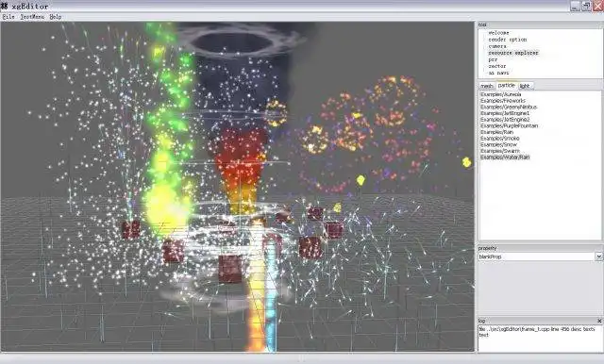Viewport: 604px width, 364px height.
Task: Close the log panel with its X
Action: [599, 321]
